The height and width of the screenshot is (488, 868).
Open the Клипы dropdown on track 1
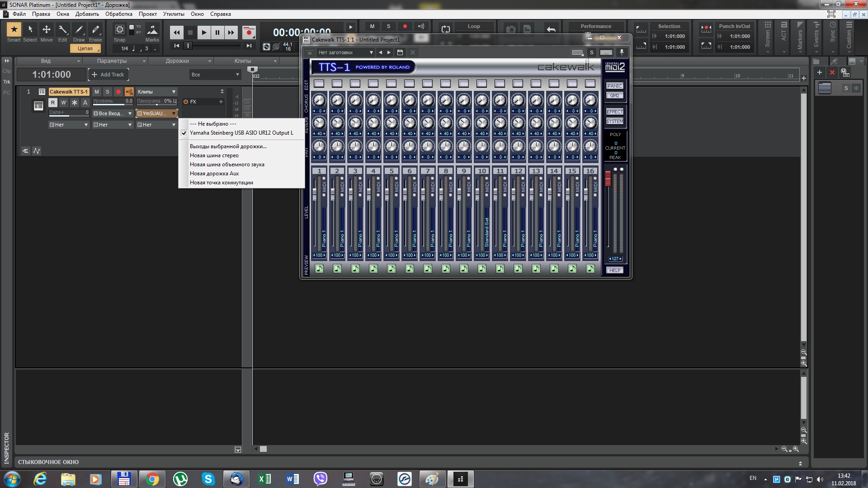156,92
